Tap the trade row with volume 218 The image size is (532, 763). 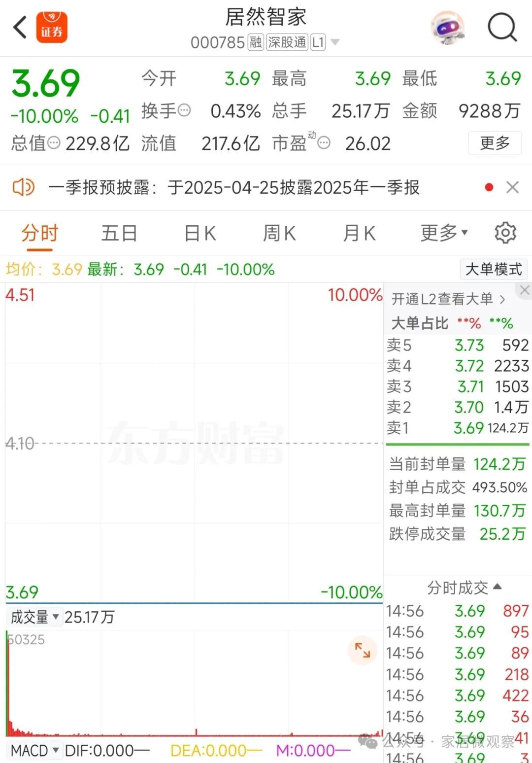coord(458,674)
